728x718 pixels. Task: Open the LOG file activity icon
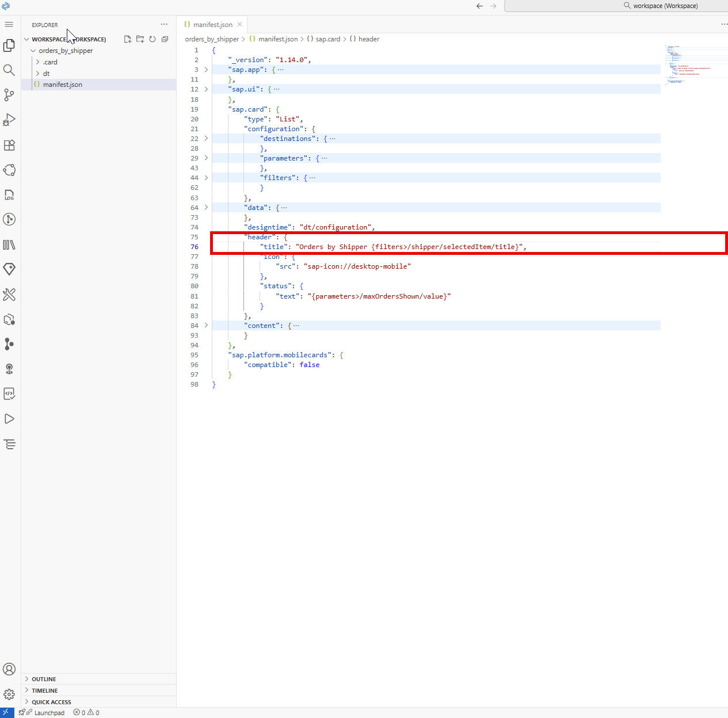coord(9,194)
